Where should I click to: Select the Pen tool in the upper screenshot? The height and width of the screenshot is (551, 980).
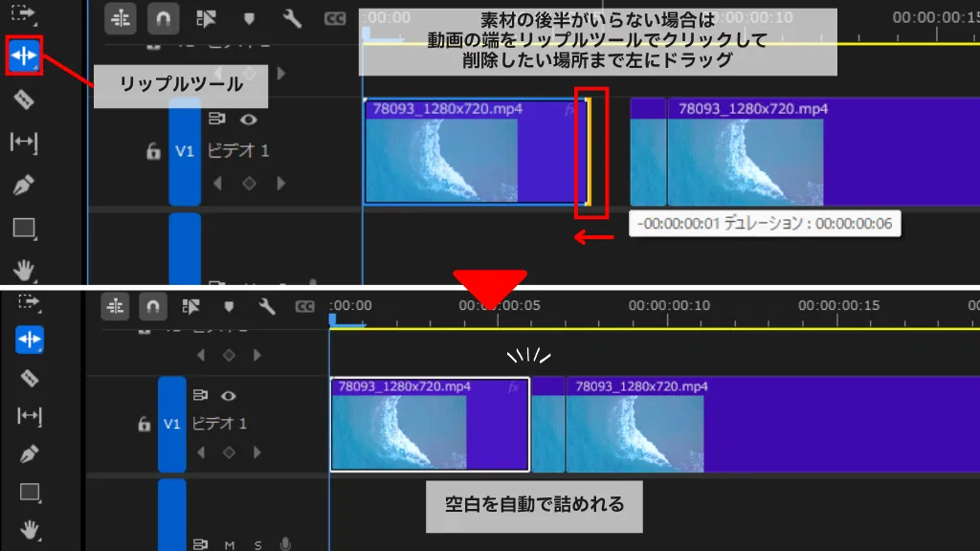(24, 185)
